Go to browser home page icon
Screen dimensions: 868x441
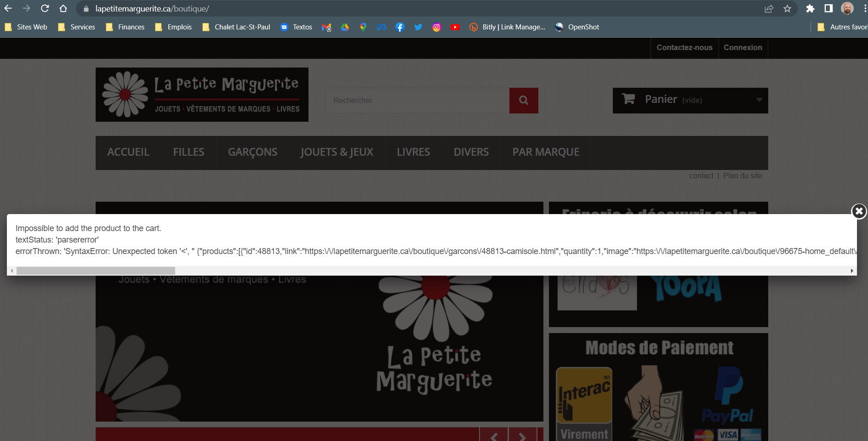63,9
